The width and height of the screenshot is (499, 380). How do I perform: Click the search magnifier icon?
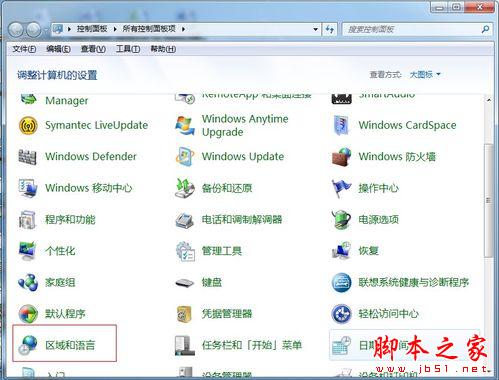[x=486, y=29]
